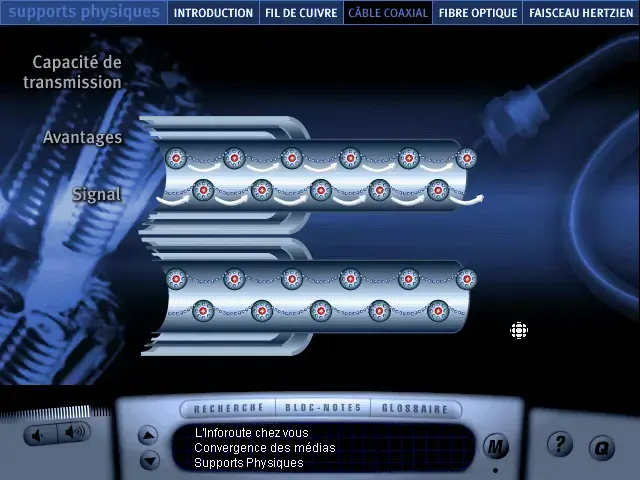The image size is (640, 480).
Task: Click the bottom coaxial cable animation
Action: click(309, 296)
